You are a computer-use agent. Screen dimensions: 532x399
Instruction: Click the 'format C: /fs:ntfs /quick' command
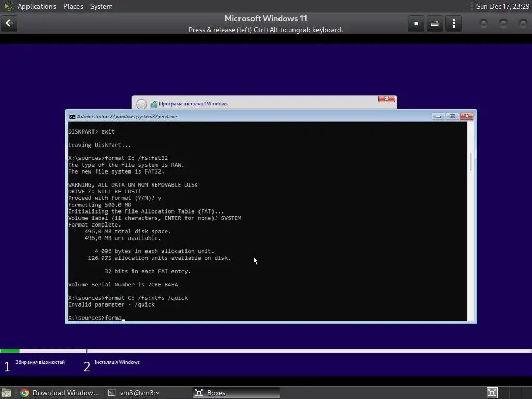pyautogui.click(x=146, y=298)
